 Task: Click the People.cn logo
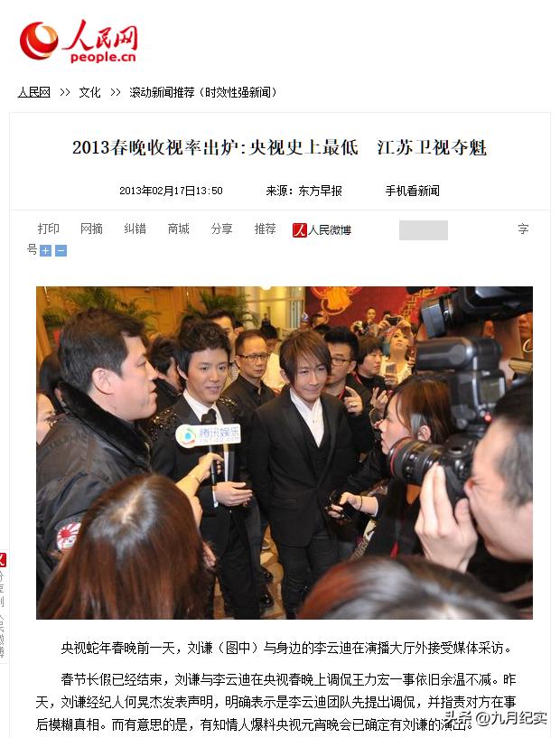point(79,41)
